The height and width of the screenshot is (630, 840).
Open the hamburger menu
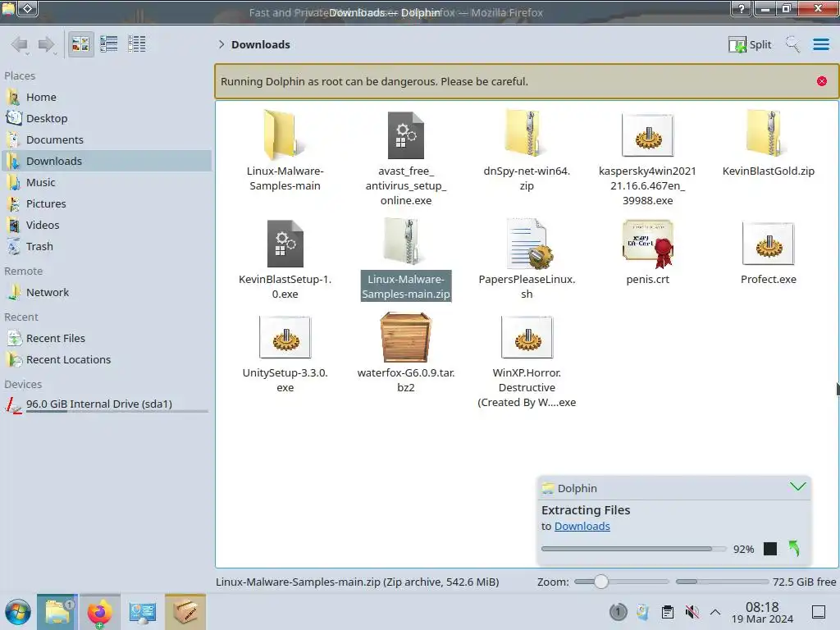click(820, 44)
